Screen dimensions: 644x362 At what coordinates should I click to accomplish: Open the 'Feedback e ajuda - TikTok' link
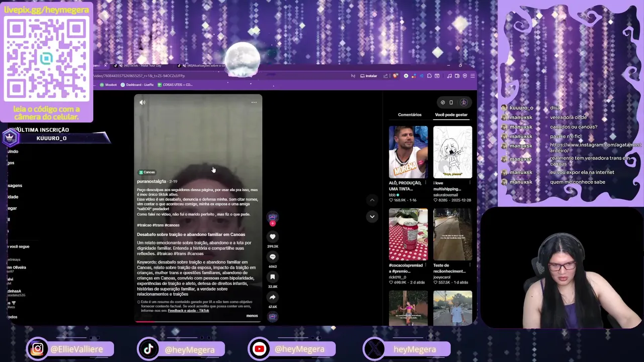click(x=188, y=311)
